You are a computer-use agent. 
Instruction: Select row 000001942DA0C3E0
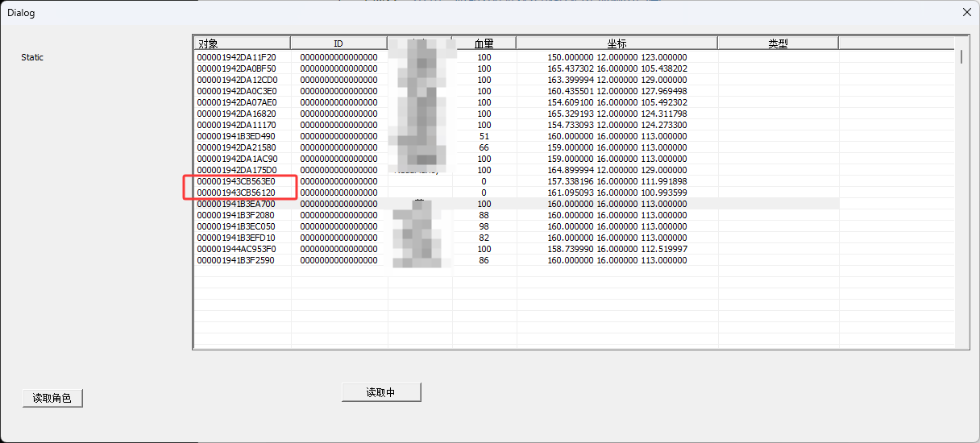517,91
